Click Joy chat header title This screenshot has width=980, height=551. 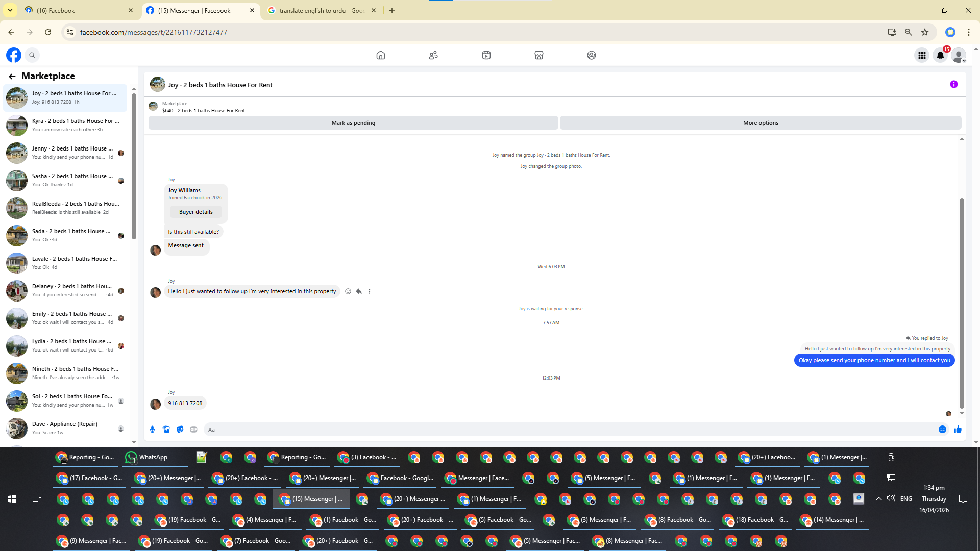220,85
